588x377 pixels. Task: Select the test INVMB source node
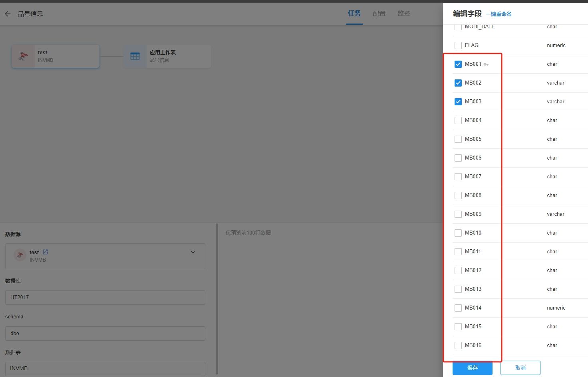[60, 56]
